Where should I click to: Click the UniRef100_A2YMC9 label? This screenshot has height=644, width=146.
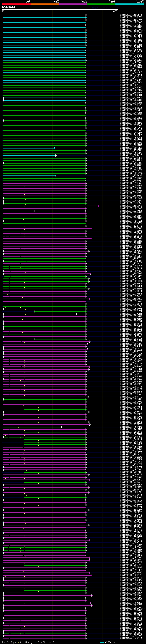[x=131, y=98]
